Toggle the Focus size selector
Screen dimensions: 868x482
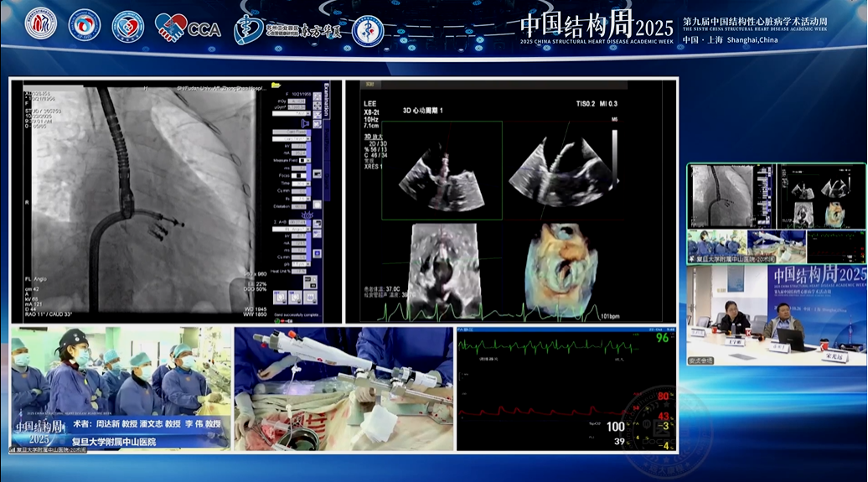point(299,176)
